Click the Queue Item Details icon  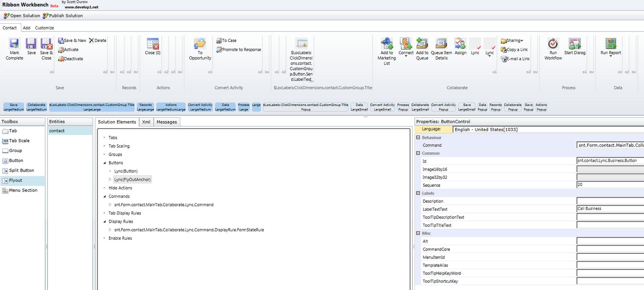pyautogui.click(x=442, y=43)
